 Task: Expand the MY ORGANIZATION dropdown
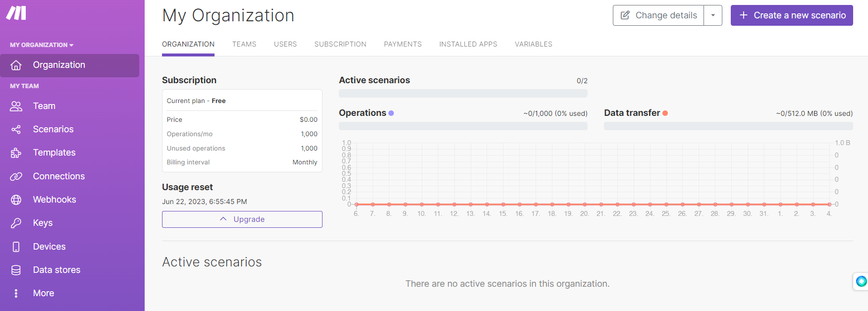42,45
